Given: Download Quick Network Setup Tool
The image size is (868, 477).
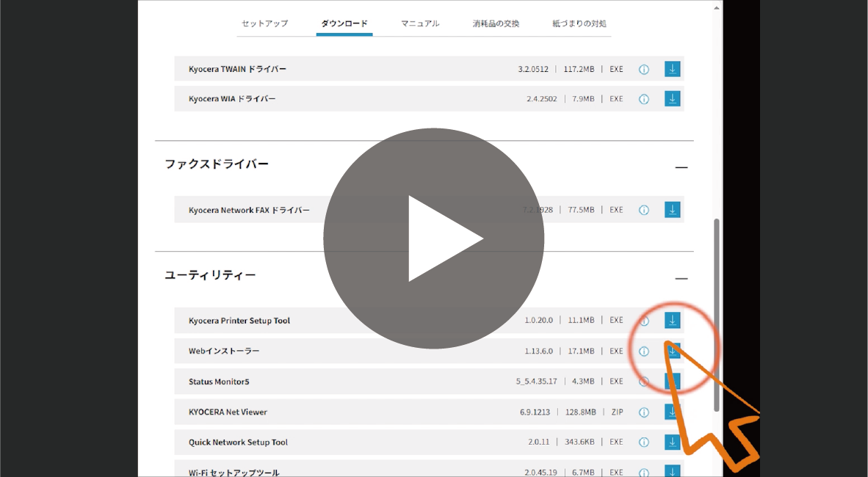Looking at the screenshot, I should 672,442.
